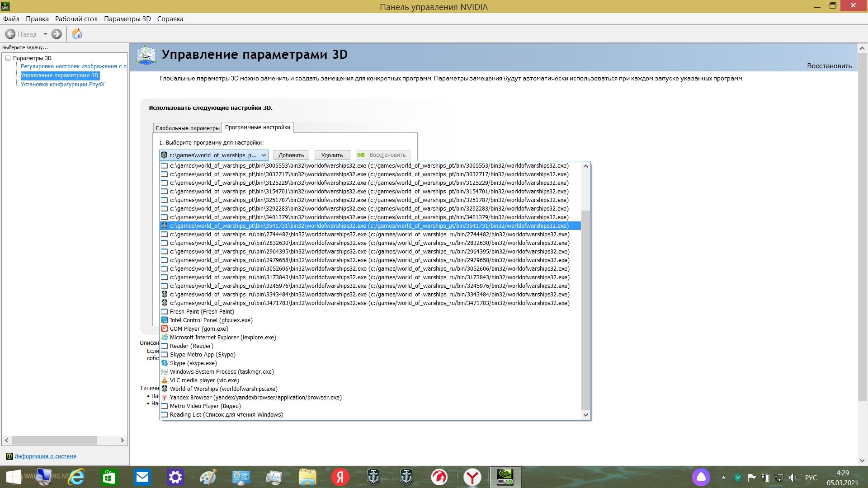The height and width of the screenshot is (488, 868).
Task: Click the Удалить button
Action: point(332,155)
